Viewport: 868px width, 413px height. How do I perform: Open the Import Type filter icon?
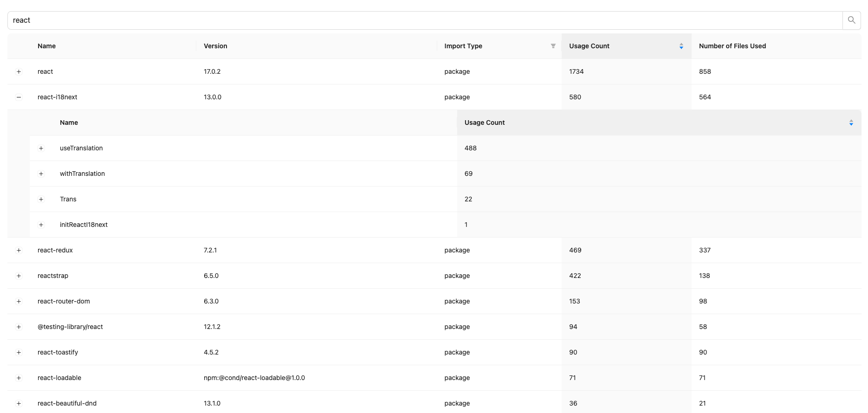[x=553, y=46]
